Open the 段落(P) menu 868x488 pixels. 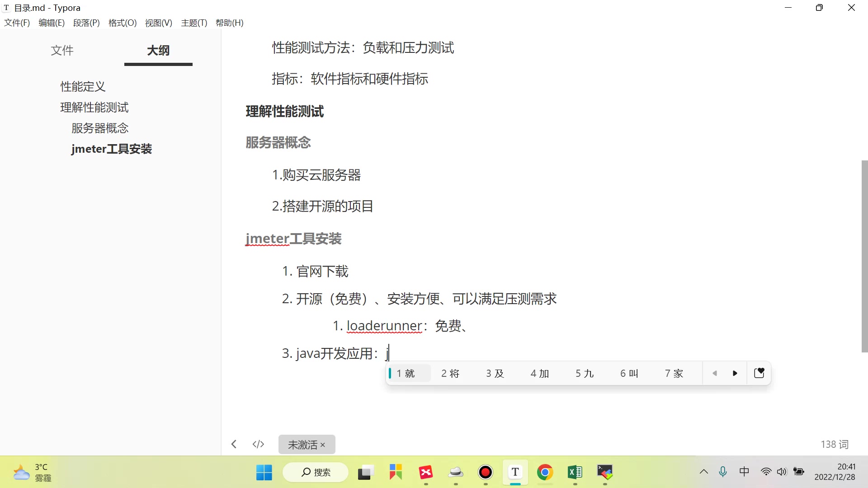click(86, 23)
